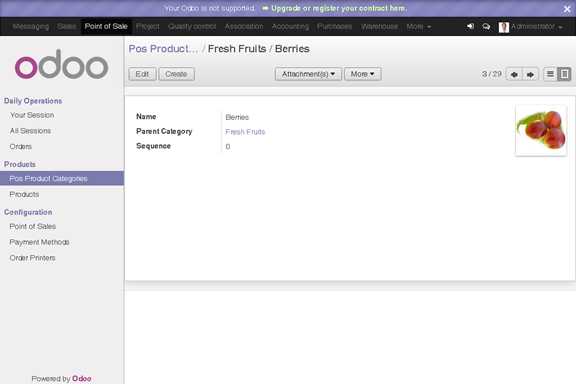Open Point of Sales configuration
Viewport: 576px width, 384px height.
(x=33, y=226)
